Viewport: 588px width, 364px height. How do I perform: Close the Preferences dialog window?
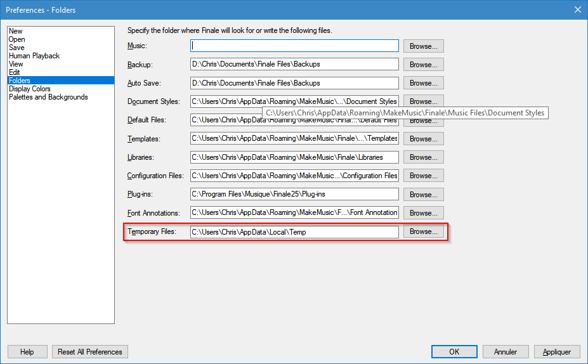point(577,10)
